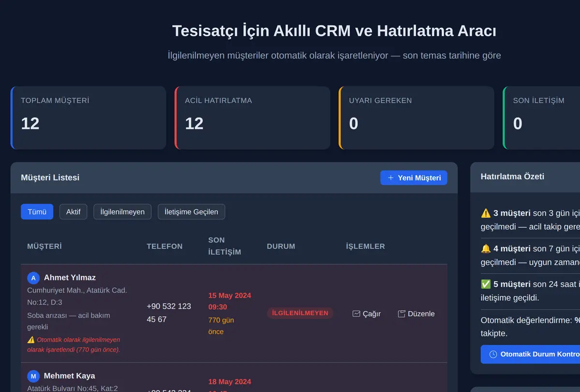Click the 'Soba arızası — acil bakım gerekli' note
580x392 pixels.
(x=69, y=321)
